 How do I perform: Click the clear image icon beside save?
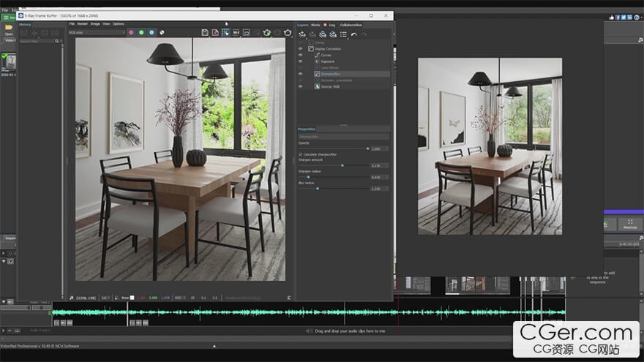[215, 32]
